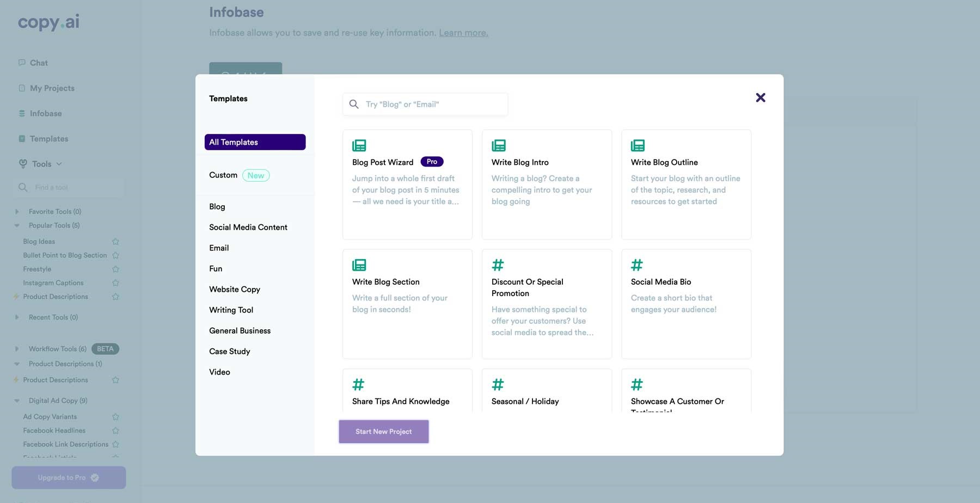This screenshot has width=980, height=503.
Task: Close the Templates dialog
Action: (x=760, y=97)
